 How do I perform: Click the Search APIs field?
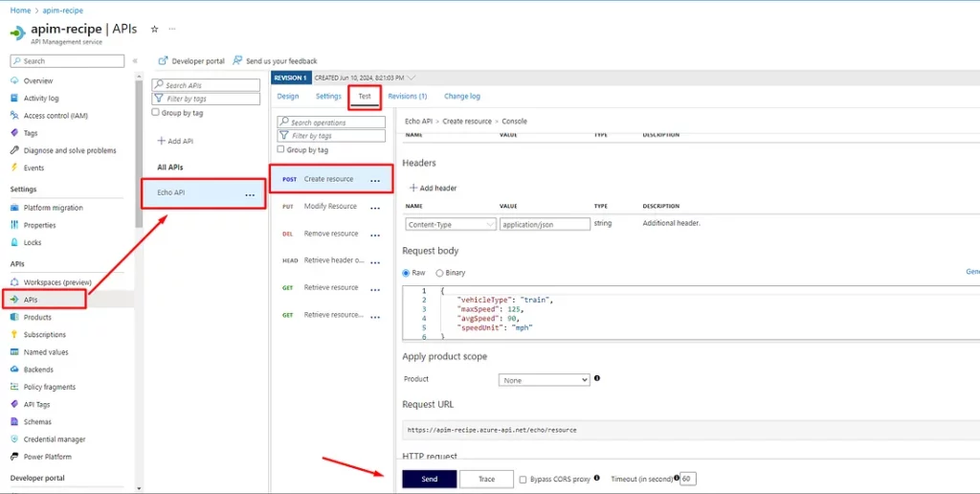click(207, 85)
